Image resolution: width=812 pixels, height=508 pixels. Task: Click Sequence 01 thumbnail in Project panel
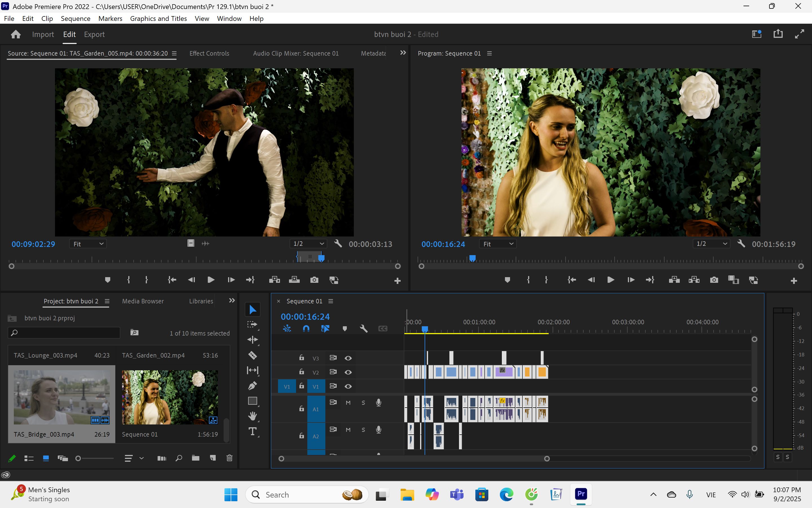click(x=170, y=397)
